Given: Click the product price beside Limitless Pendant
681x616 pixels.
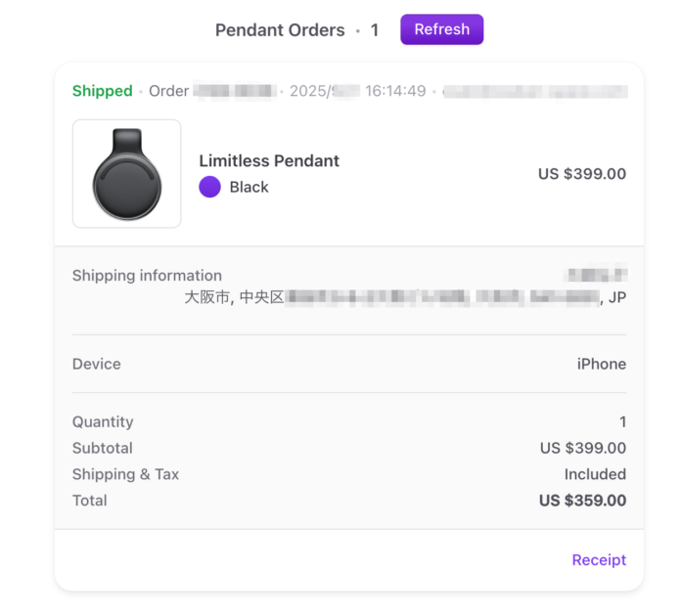Looking at the screenshot, I should pos(581,174).
